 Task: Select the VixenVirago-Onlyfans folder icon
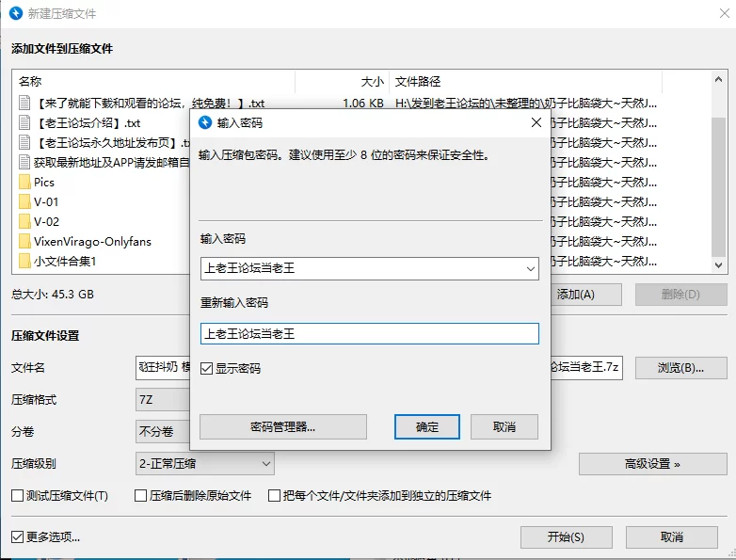coord(24,241)
